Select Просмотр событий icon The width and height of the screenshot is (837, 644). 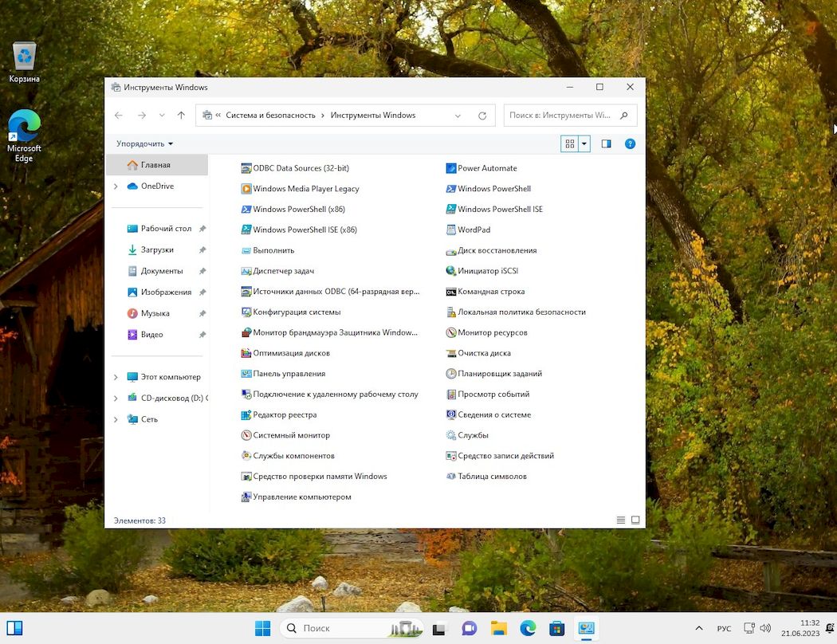click(451, 395)
